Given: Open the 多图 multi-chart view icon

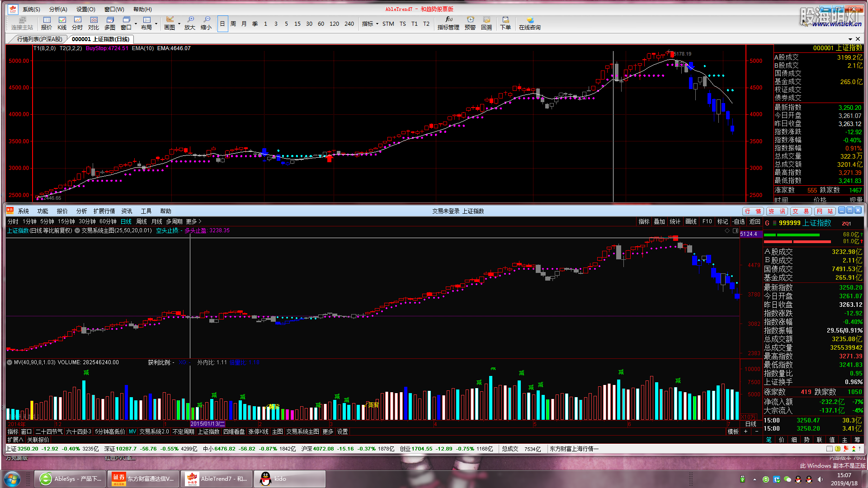Looking at the screenshot, I should click(x=110, y=23).
